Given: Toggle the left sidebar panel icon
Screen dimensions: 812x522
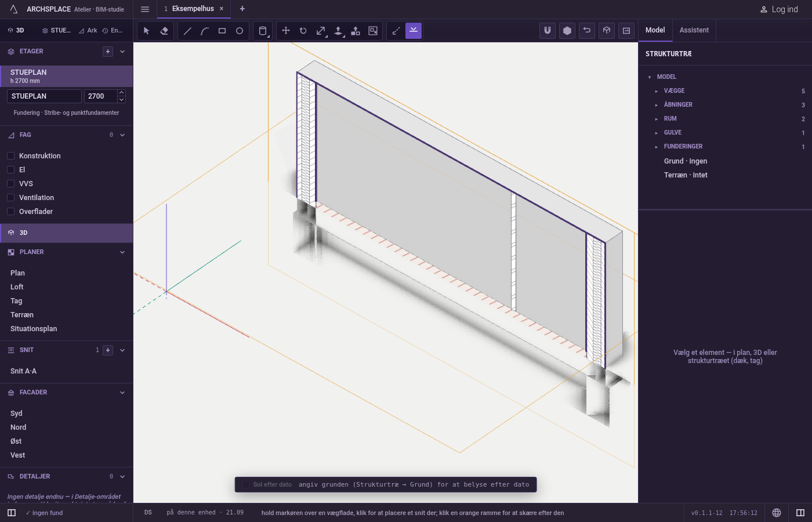Looking at the screenshot, I should point(12,513).
